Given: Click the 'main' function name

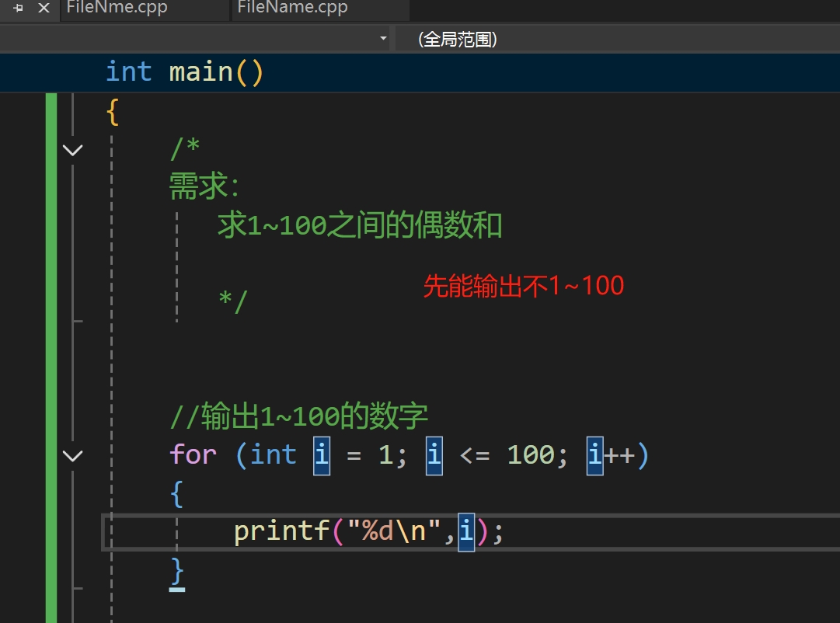Looking at the screenshot, I should tap(201, 71).
